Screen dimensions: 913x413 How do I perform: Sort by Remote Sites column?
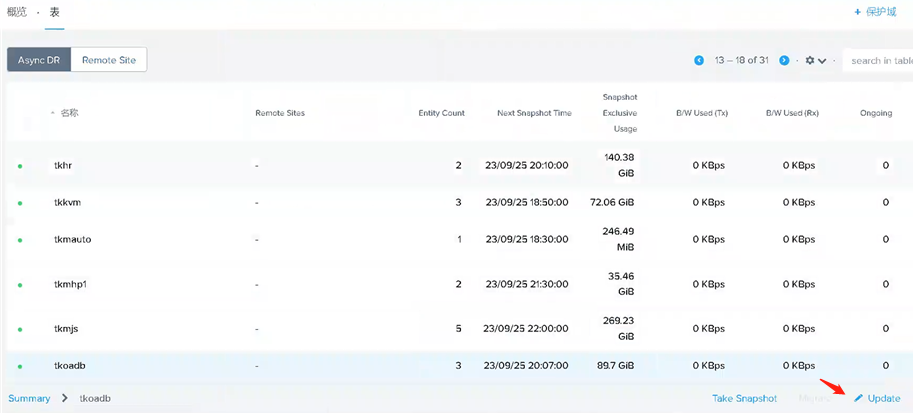tap(280, 113)
